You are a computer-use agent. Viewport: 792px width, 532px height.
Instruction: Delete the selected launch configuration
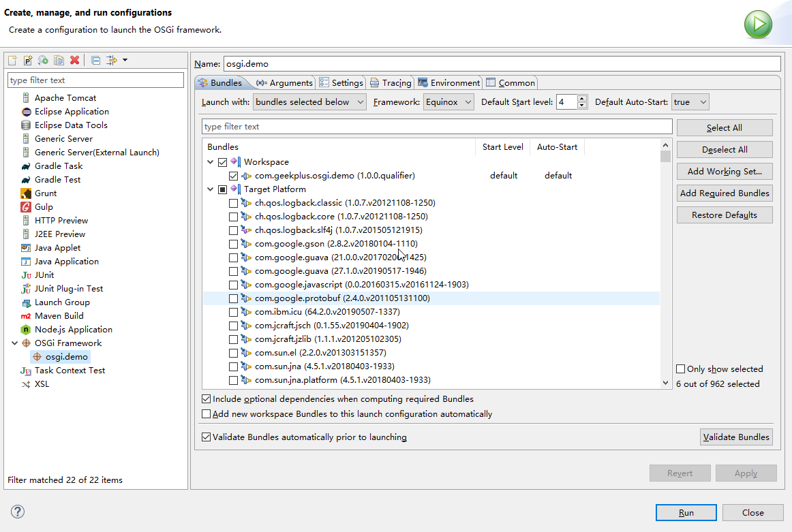(x=75, y=61)
